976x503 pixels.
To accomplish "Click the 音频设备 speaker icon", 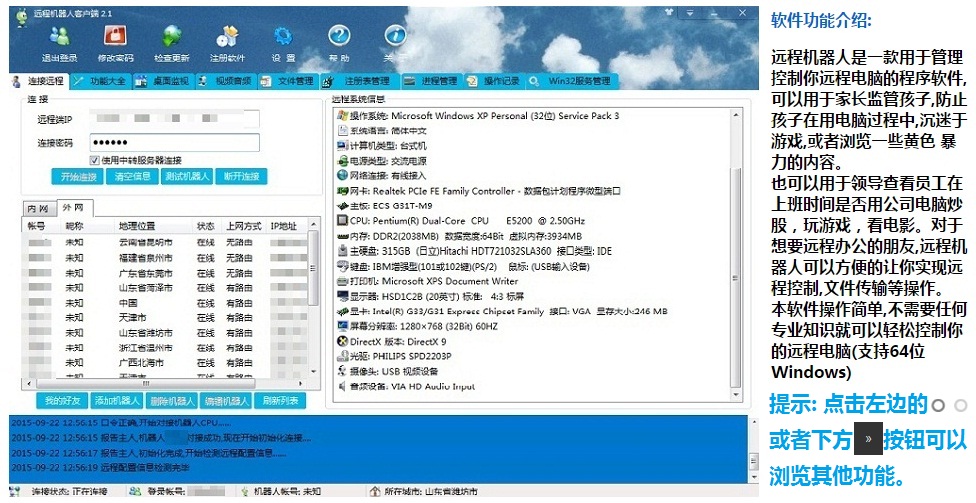I will click(342, 386).
